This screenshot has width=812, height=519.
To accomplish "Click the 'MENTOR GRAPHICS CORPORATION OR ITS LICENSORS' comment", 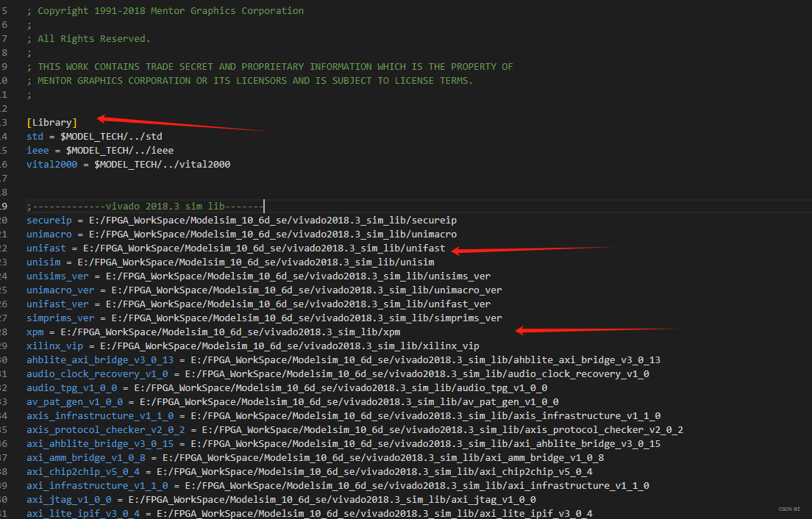I will point(249,81).
